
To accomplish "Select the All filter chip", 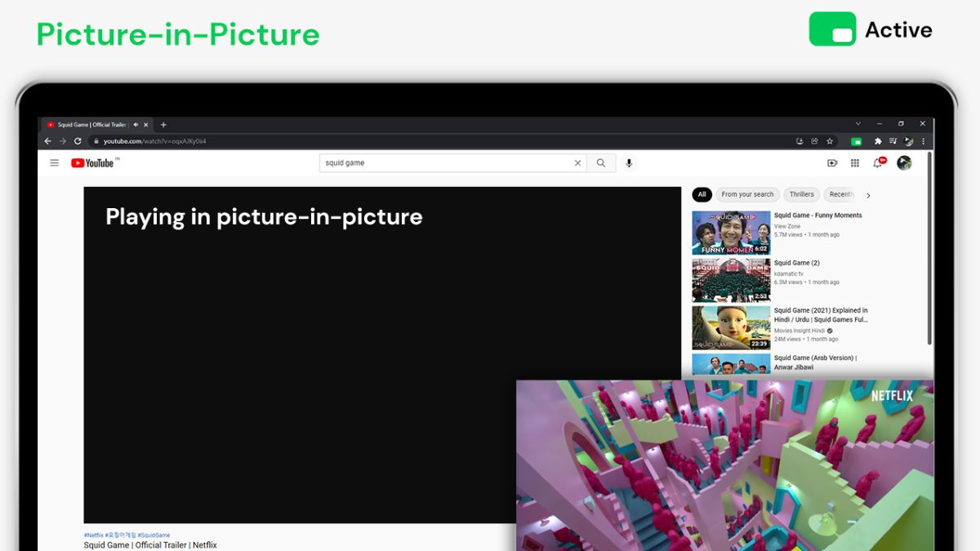I will tap(702, 194).
